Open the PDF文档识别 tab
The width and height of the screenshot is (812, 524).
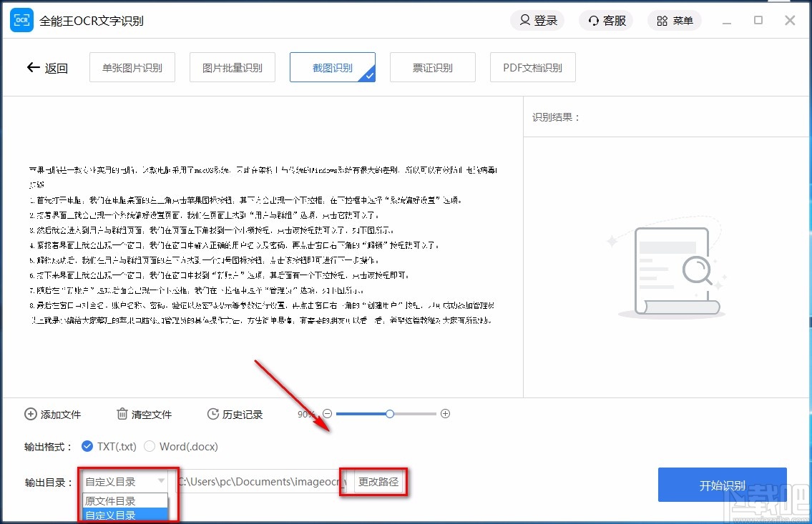click(x=532, y=66)
